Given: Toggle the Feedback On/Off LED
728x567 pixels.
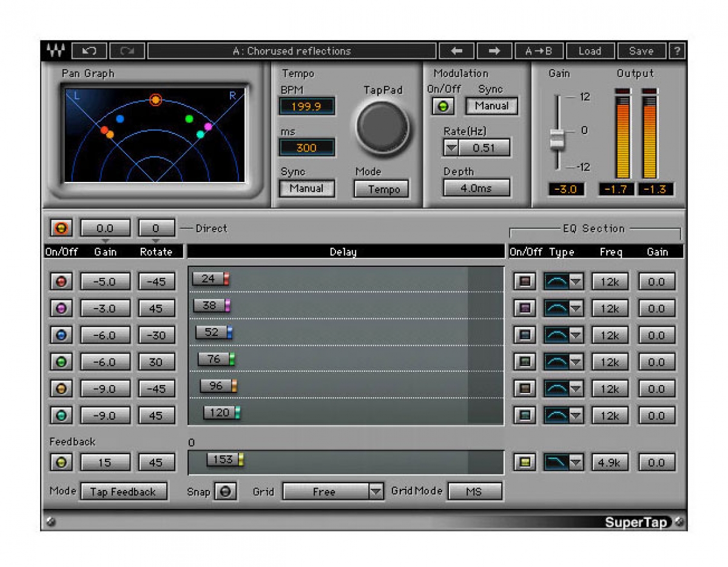Looking at the screenshot, I should 61,463.
